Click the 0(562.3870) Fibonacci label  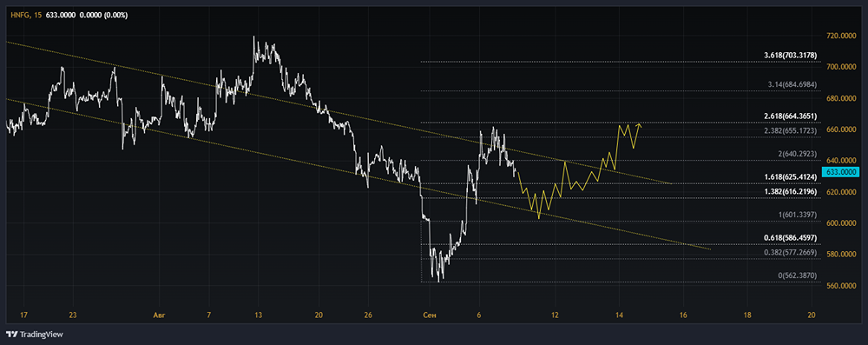click(798, 275)
